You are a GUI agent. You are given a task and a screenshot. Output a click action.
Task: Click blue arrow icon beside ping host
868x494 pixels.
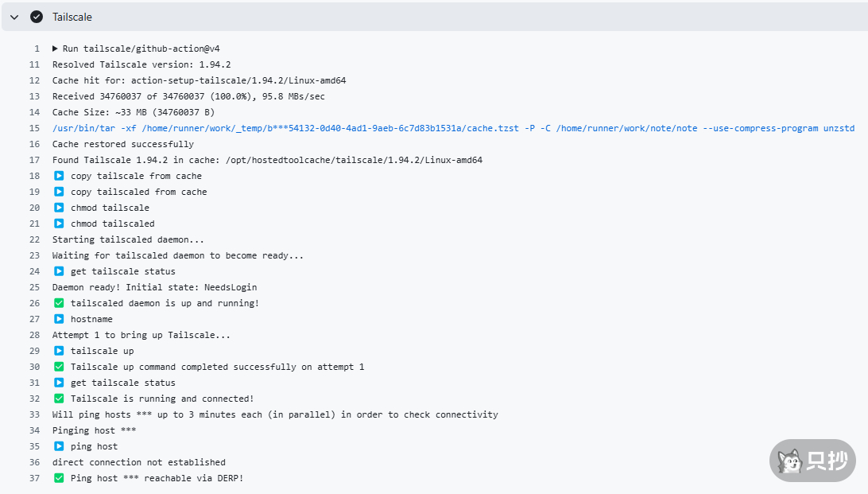60,446
